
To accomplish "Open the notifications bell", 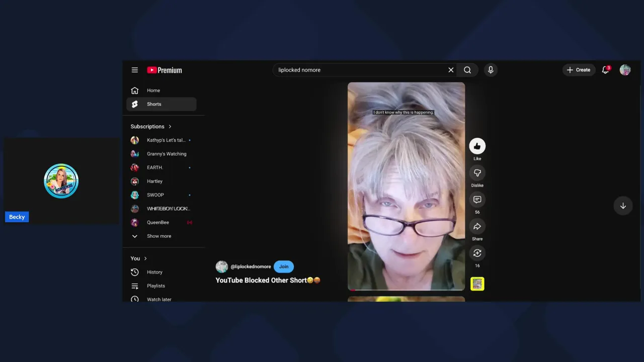I will [x=606, y=70].
